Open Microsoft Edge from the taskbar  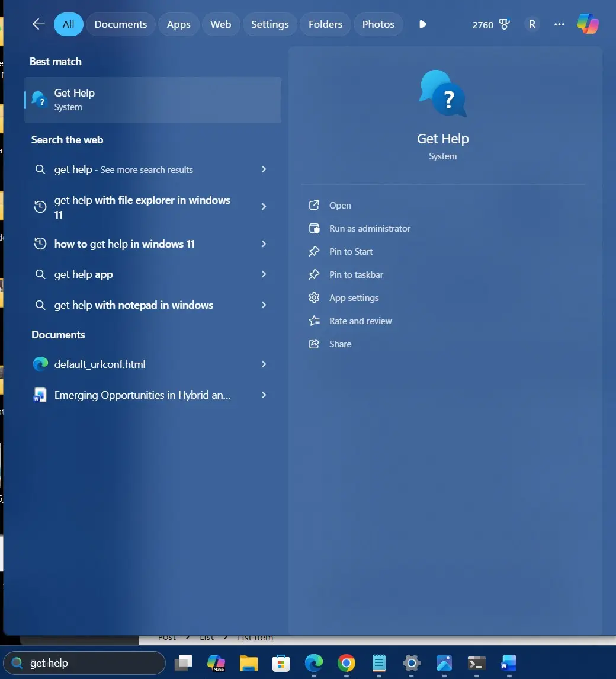[314, 663]
